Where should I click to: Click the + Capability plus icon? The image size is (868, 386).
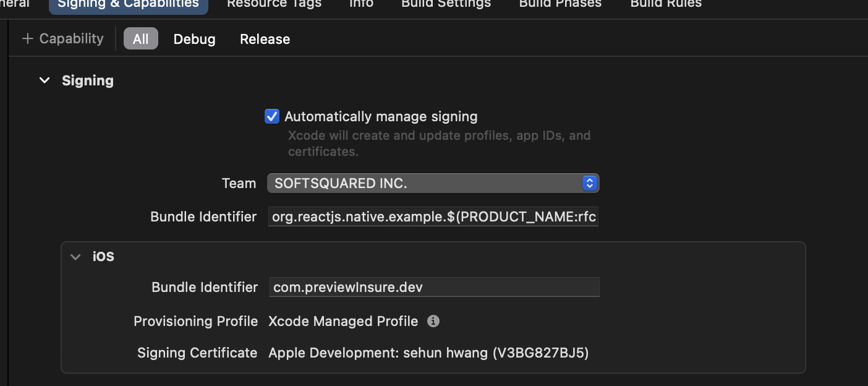click(27, 38)
